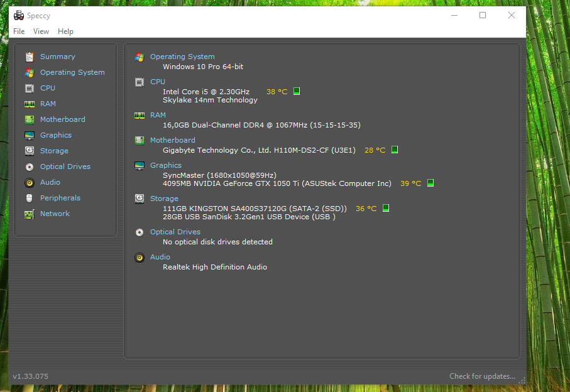Click the Storage hard drive icon in sidebar
The image size is (570, 392).
[30, 151]
